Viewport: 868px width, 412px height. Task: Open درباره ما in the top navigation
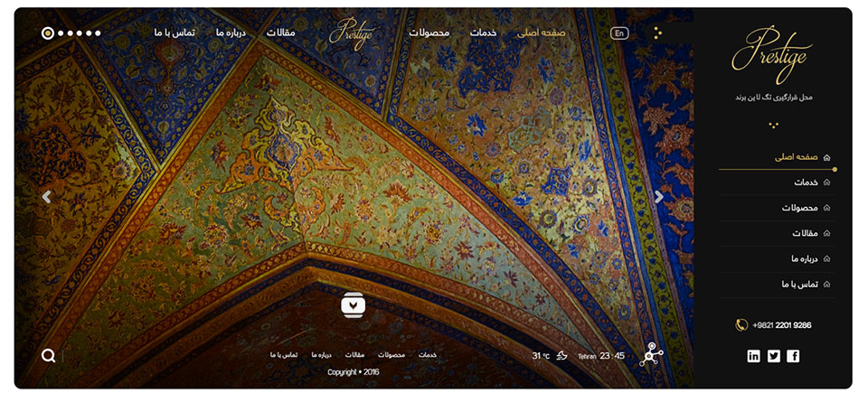pos(231,33)
